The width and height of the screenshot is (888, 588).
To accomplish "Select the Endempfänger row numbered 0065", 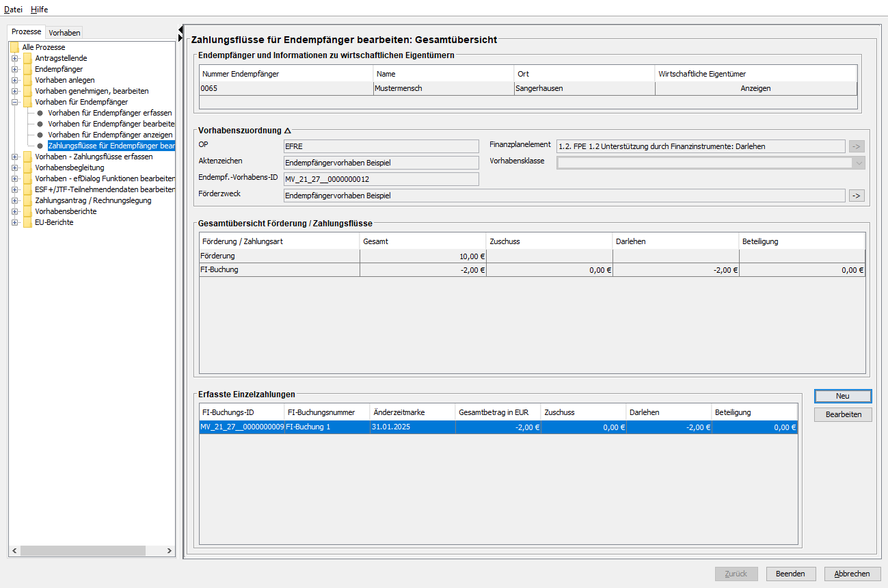I will click(528, 88).
